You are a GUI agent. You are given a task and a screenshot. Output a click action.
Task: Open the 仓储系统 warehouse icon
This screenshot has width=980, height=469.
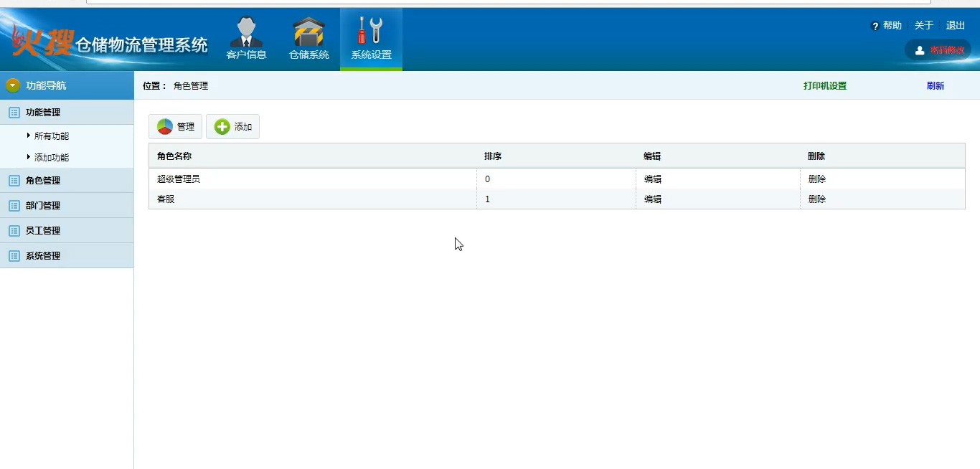(x=308, y=33)
